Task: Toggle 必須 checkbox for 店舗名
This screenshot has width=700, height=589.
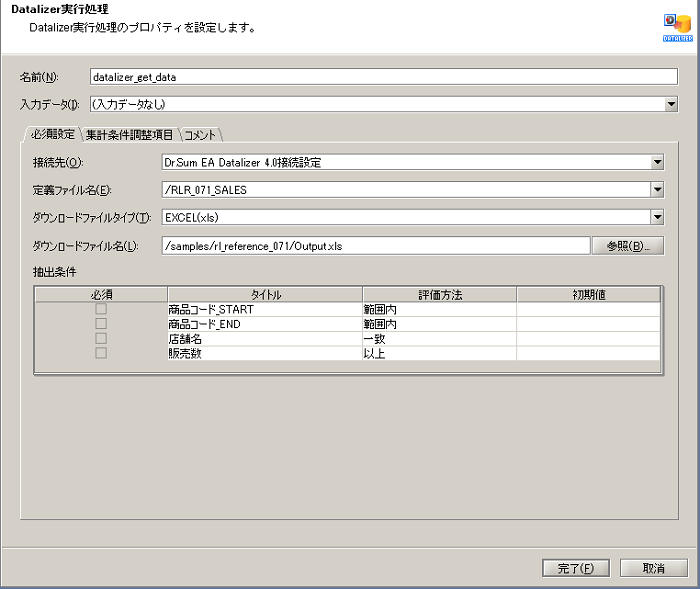Action: pos(100,338)
